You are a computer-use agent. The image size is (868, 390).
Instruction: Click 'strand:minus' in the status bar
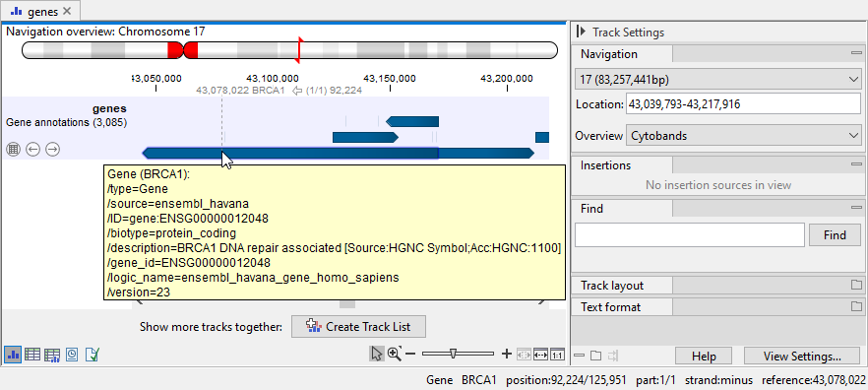click(718, 380)
